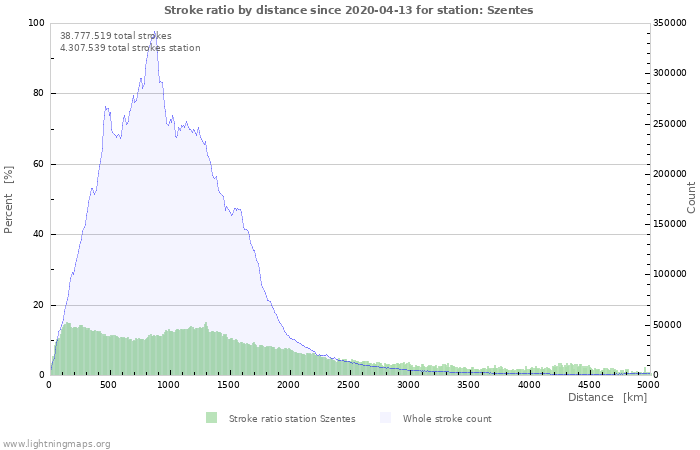Click the 100 tick on percent axis
The image size is (700, 450).
click(36, 23)
